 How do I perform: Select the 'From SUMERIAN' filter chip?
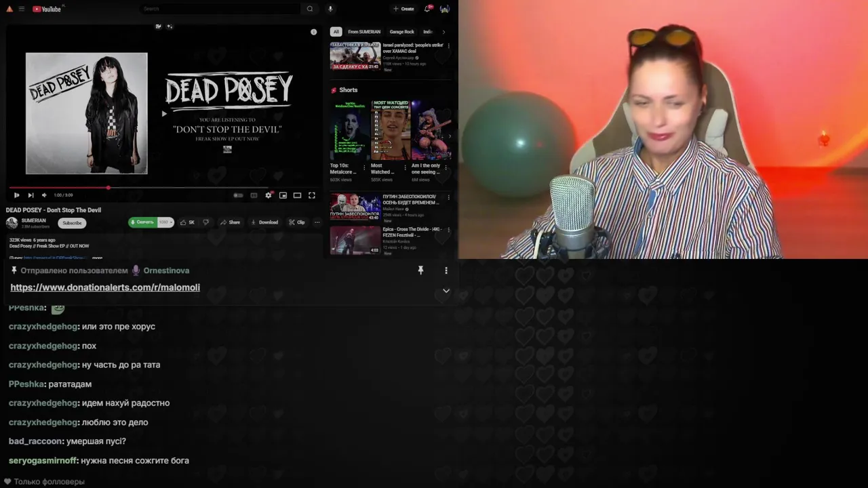pyautogui.click(x=364, y=32)
